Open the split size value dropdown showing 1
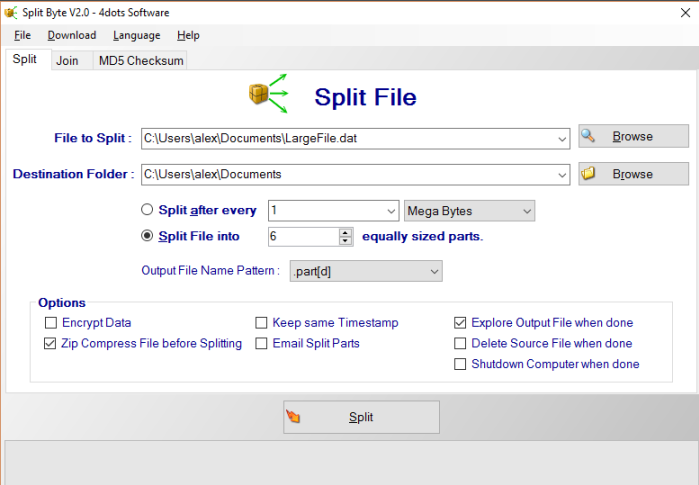Screen dimensions: 699x485 coord(391,211)
